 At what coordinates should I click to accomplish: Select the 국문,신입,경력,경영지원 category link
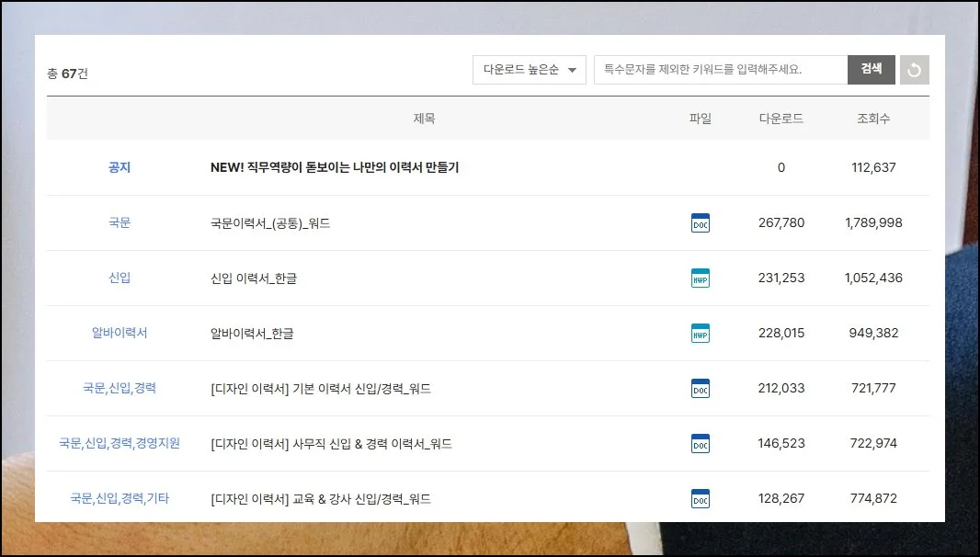pyautogui.click(x=120, y=443)
